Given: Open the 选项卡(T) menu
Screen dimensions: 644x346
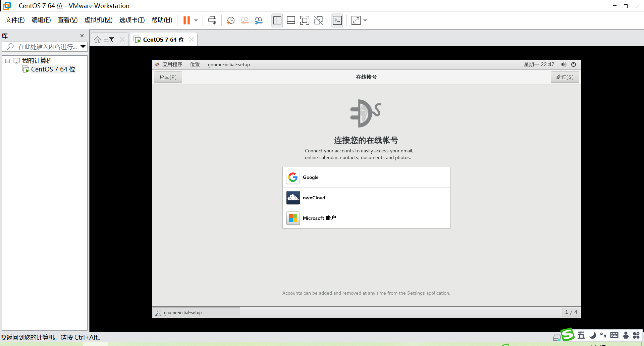Looking at the screenshot, I should [132, 20].
